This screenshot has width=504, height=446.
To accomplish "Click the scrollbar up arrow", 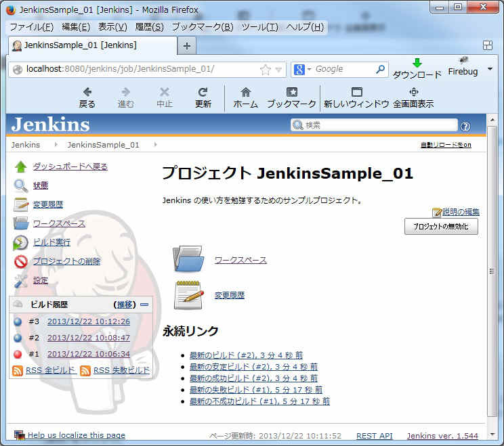I will click(x=492, y=120).
